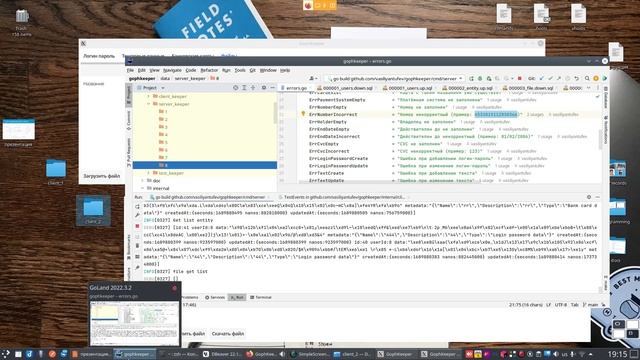Screen dimensions: 640x360
Task: Click the LF line separator status entry
Action: [x=549, y=304]
